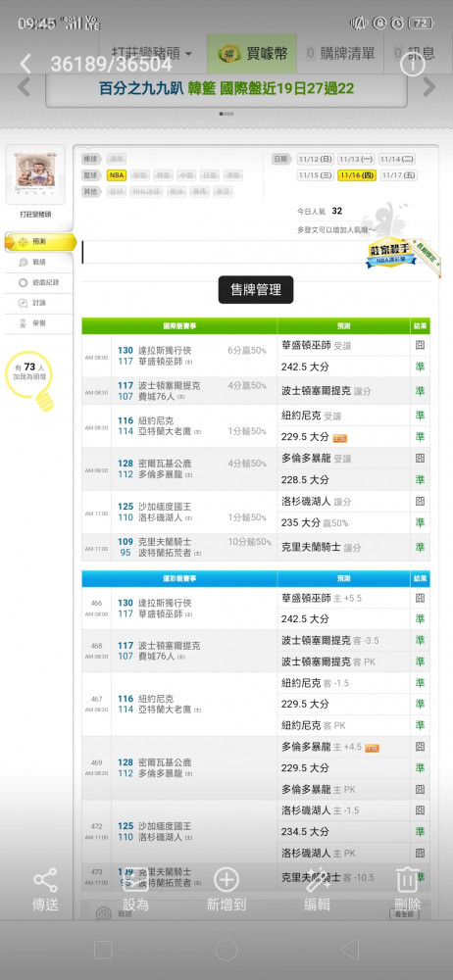Open the 購牌清單 purchase list
Viewport: 453px width, 980px height.
point(339,54)
